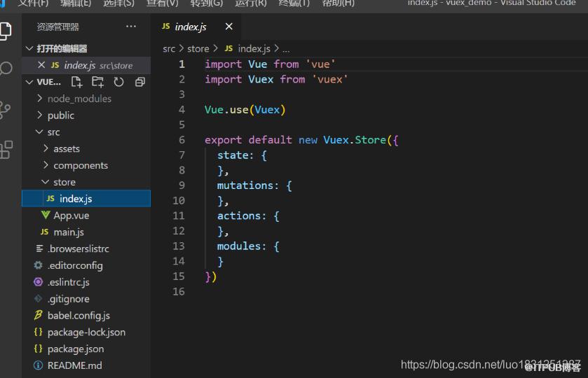
Task: Click the New Folder icon
Action: 97,82
